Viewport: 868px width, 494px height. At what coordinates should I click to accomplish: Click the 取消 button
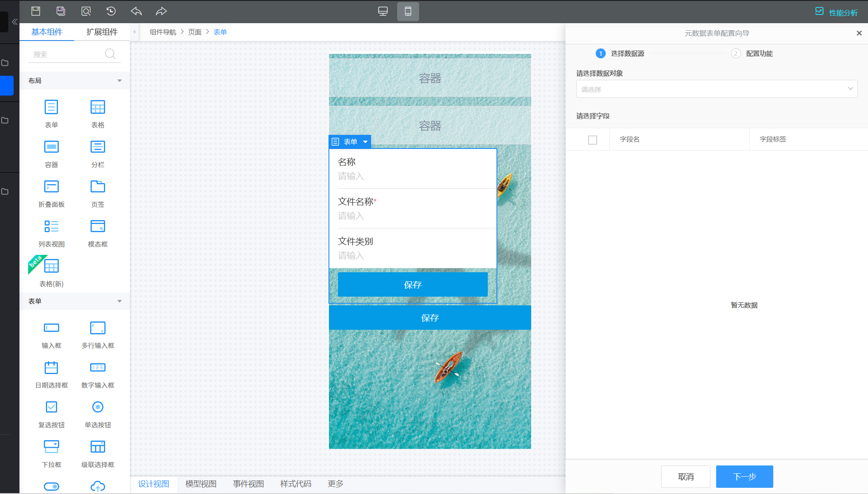tap(686, 477)
